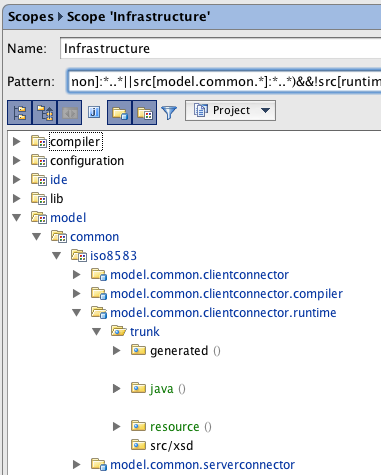Collapse the model node

point(16,218)
